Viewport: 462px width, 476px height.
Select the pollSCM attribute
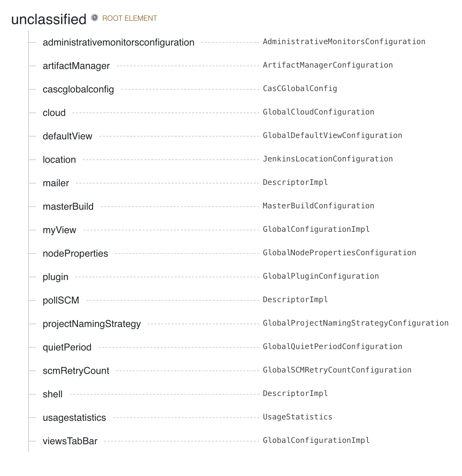click(x=61, y=300)
